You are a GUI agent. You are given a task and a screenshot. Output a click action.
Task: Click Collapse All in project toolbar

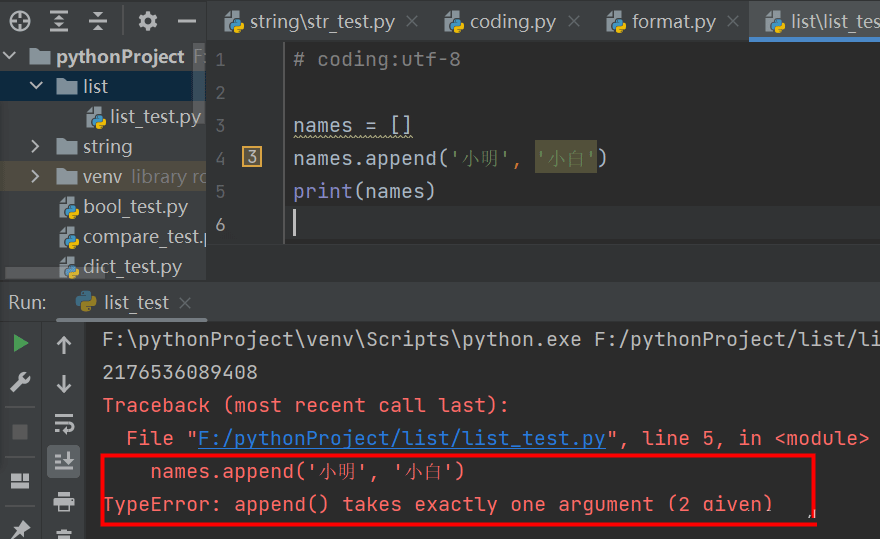pyautogui.click(x=98, y=21)
